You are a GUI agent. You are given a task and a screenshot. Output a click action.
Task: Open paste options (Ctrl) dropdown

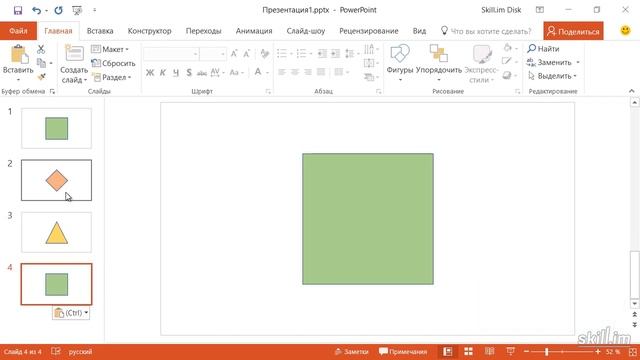pos(71,313)
